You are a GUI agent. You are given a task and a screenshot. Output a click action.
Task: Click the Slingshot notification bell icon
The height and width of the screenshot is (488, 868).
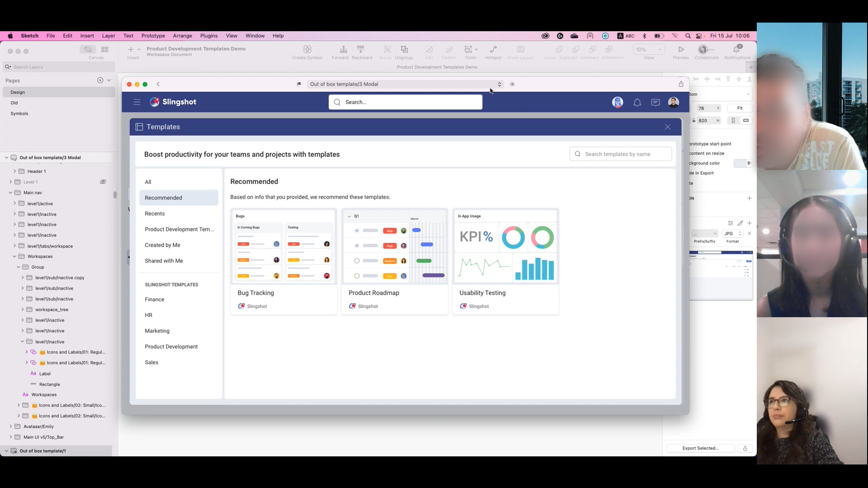click(x=637, y=102)
